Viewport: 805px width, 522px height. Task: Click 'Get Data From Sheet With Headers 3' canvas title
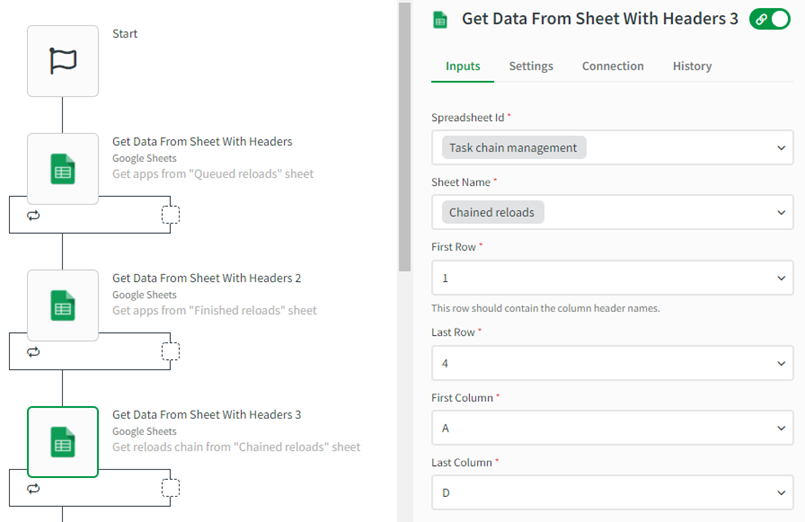click(x=206, y=415)
